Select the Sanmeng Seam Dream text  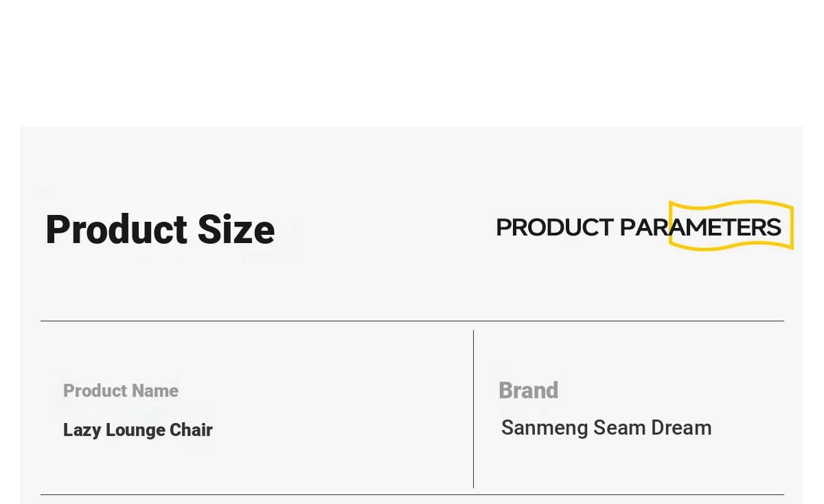pos(606,428)
